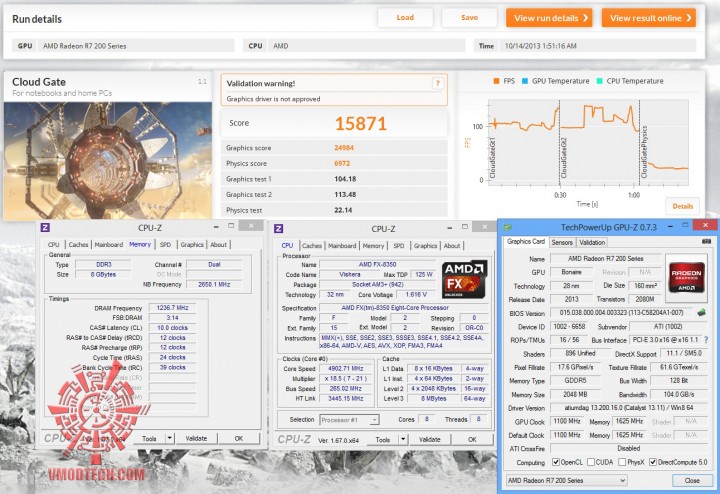720x494 pixels.
Task: Click OK in left CPU-Z window
Action: click(x=239, y=438)
